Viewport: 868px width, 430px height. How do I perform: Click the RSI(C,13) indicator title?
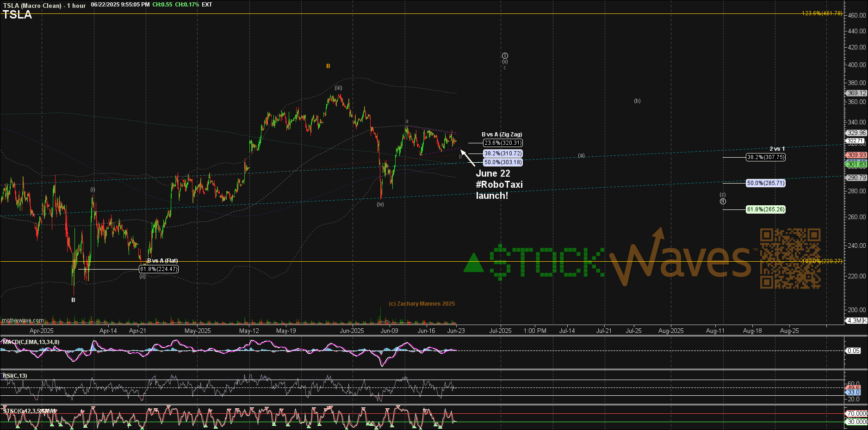point(15,376)
